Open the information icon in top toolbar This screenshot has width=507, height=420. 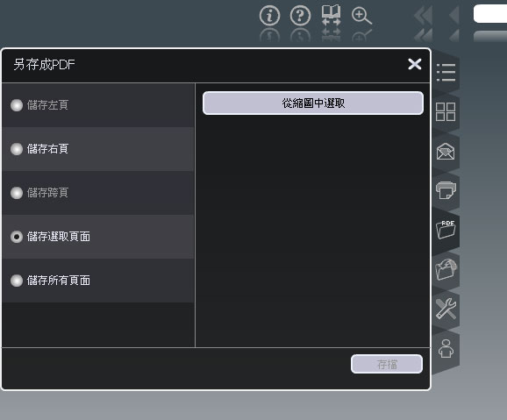tap(269, 16)
